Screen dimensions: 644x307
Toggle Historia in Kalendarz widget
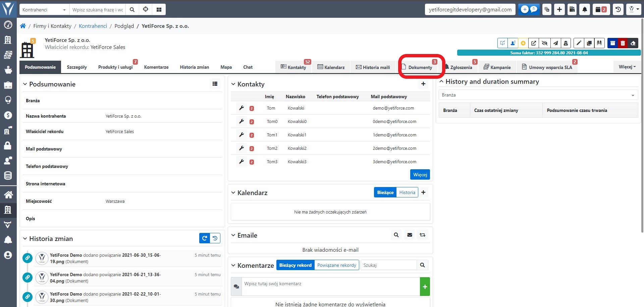tap(407, 192)
